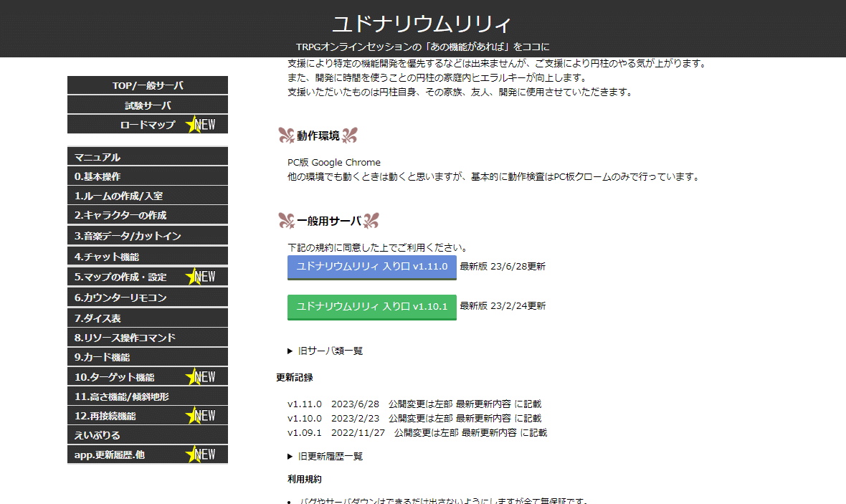The width and height of the screenshot is (846, 504).
Task: Open the マニュアル sidebar menu item
Action: tap(147, 156)
